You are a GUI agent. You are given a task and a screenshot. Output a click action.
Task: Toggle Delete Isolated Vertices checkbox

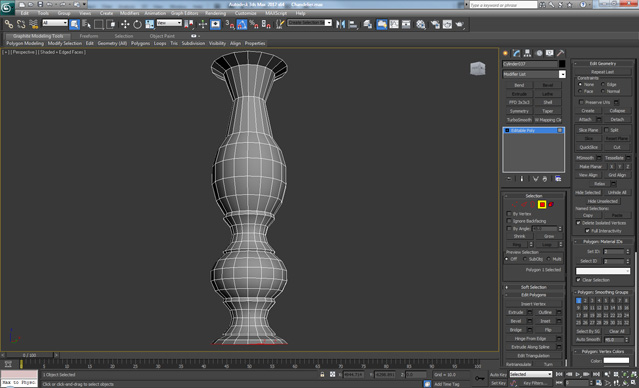(x=578, y=223)
